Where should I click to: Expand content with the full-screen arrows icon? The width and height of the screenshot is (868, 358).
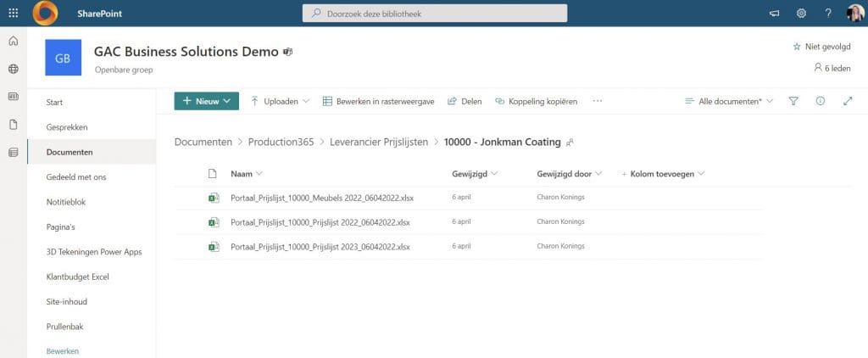[x=848, y=101]
